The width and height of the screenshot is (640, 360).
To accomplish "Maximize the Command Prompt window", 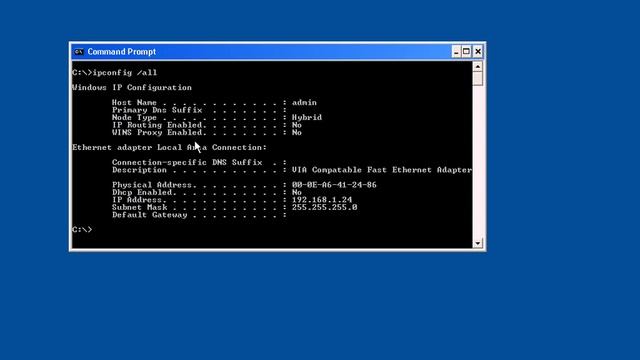I will click(467, 52).
